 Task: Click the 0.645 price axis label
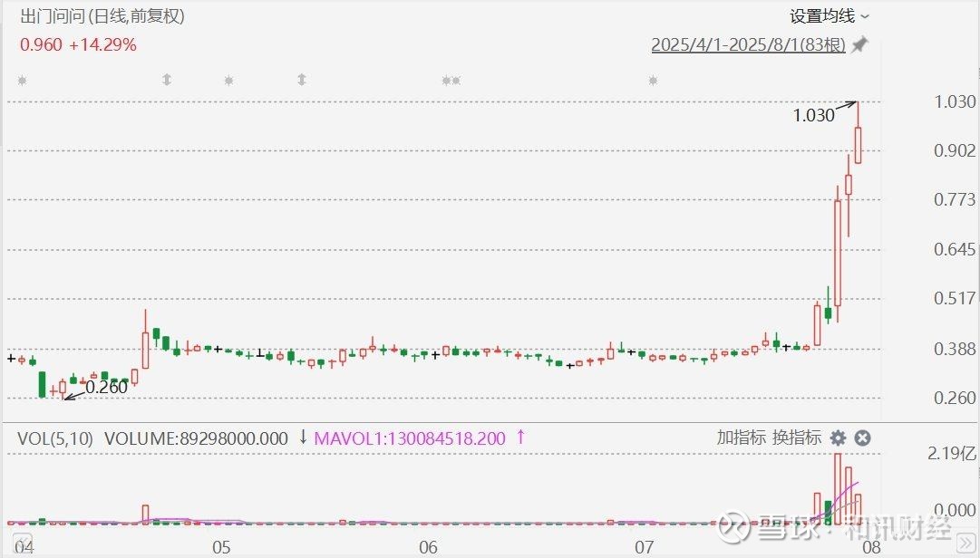click(955, 250)
